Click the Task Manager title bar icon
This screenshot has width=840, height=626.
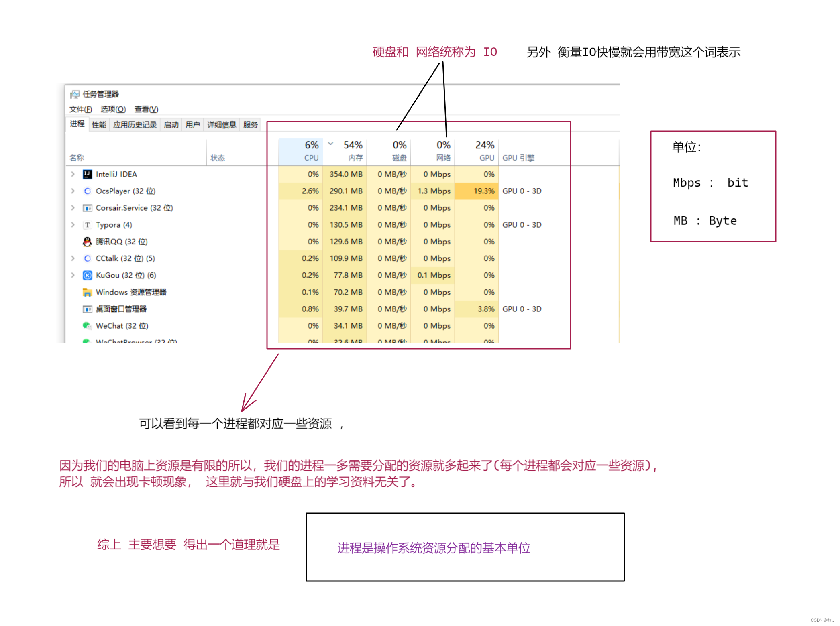click(x=74, y=93)
